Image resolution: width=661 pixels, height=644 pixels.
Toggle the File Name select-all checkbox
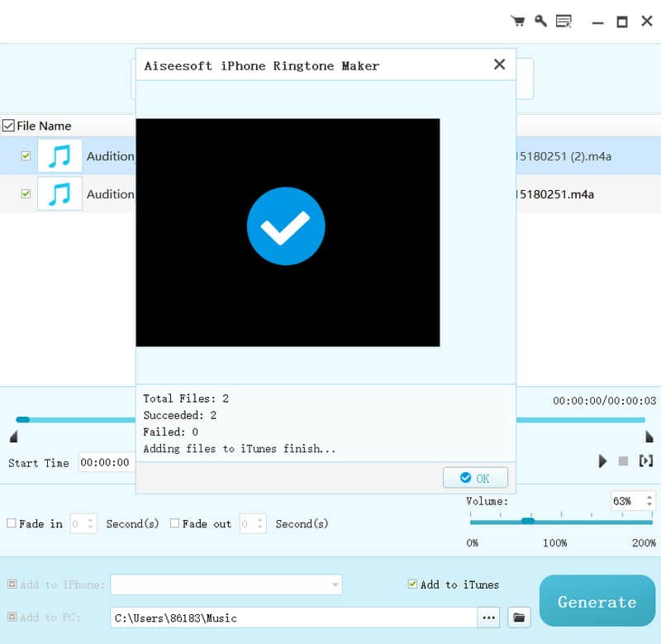coord(8,126)
